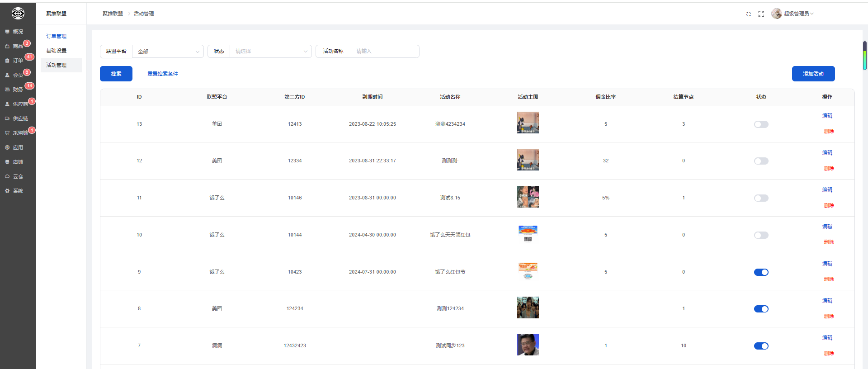Open 系统 settings in left sidebar
Viewport: 868px width, 369px height.
[18, 191]
